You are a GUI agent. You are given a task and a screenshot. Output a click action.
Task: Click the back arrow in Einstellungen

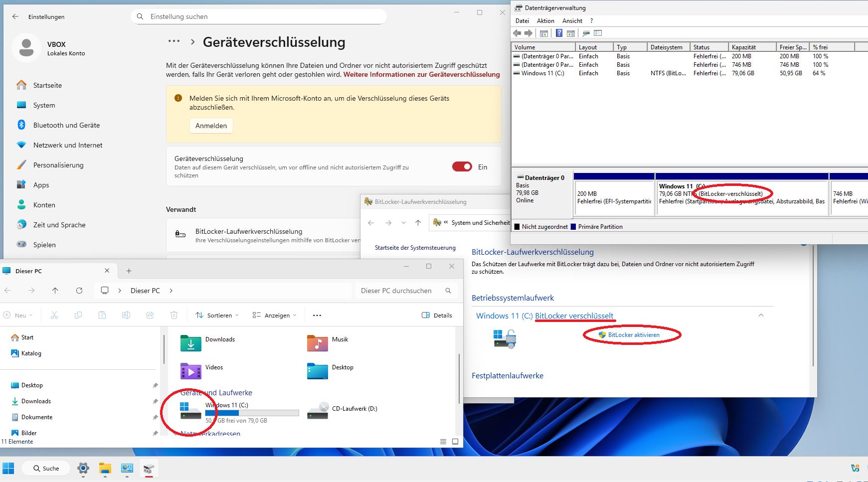15,16
